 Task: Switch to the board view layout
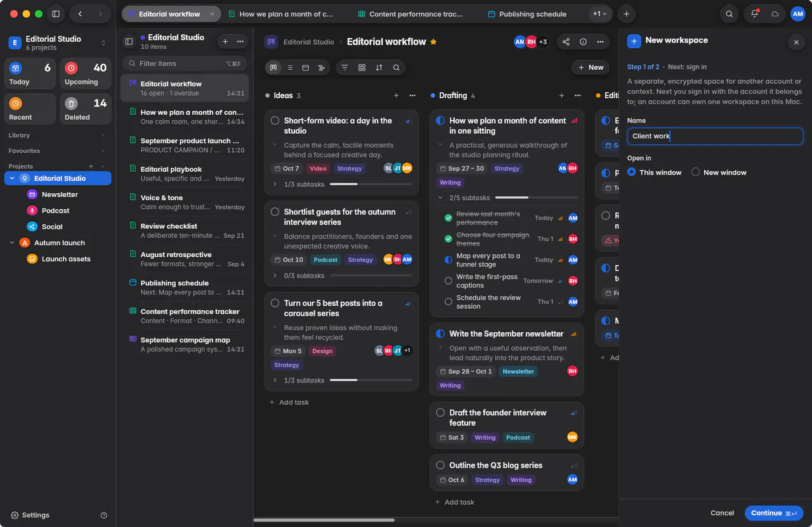[273, 67]
